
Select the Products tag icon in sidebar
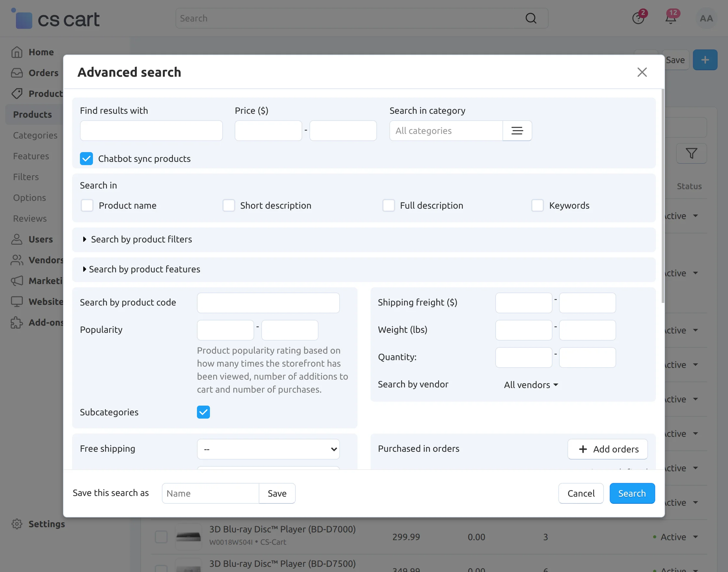coord(17,94)
